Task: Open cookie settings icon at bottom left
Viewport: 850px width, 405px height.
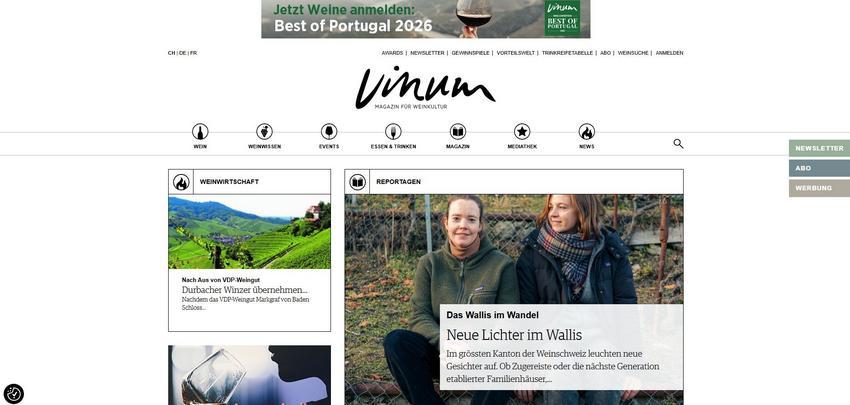Action: point(14,394)
